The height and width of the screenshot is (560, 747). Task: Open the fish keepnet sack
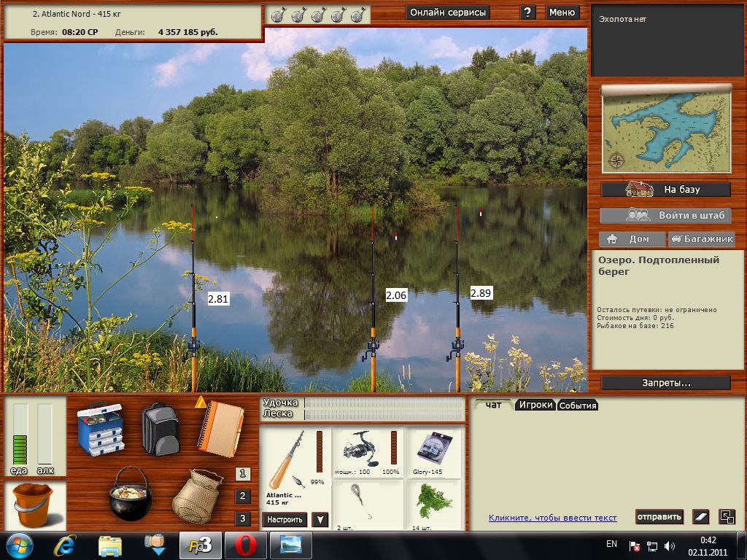(x=198, y=496)
